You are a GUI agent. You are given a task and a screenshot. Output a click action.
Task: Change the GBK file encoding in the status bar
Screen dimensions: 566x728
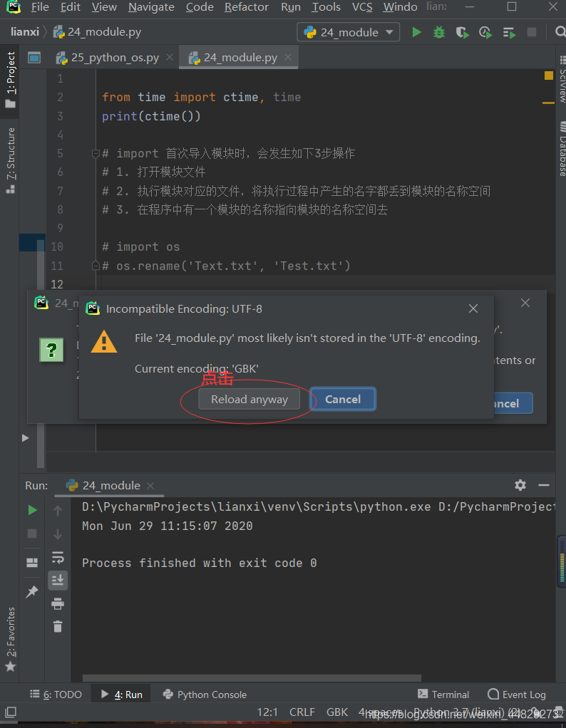click(x=337, y=712)
